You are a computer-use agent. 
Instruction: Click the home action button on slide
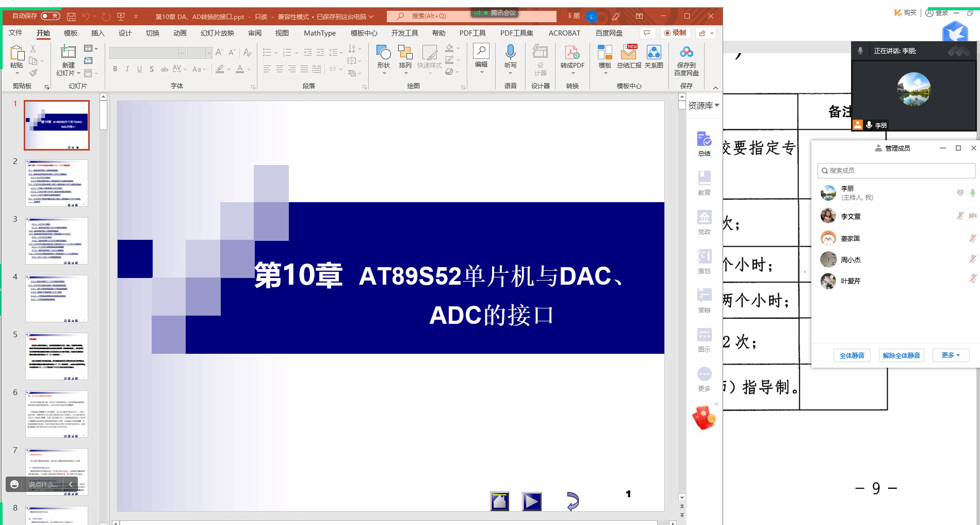(499, 501)
